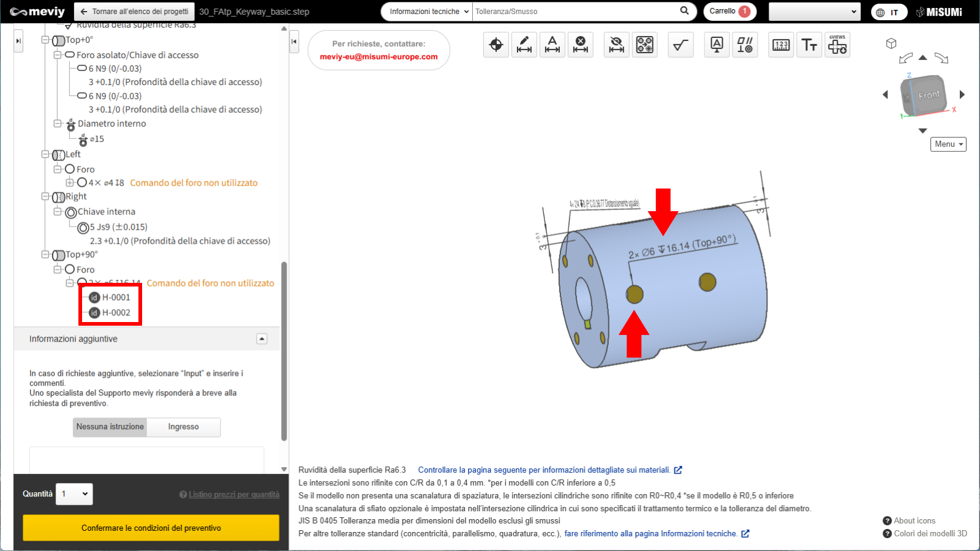Open the Informazioni tecniche dropdown

[x=428, y=12]
